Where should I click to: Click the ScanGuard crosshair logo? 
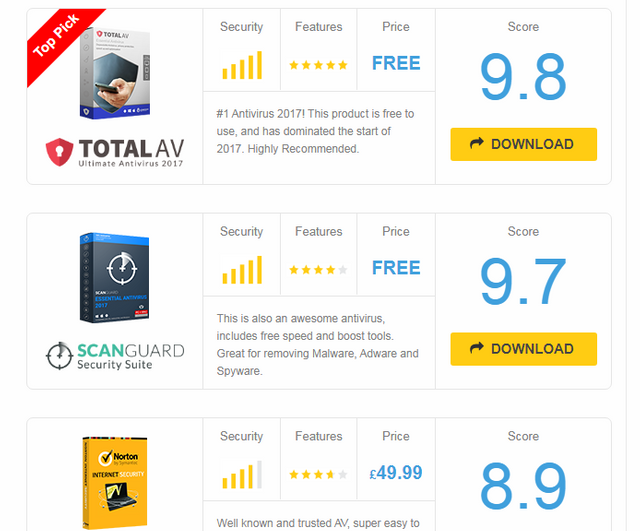coord(60,356)
